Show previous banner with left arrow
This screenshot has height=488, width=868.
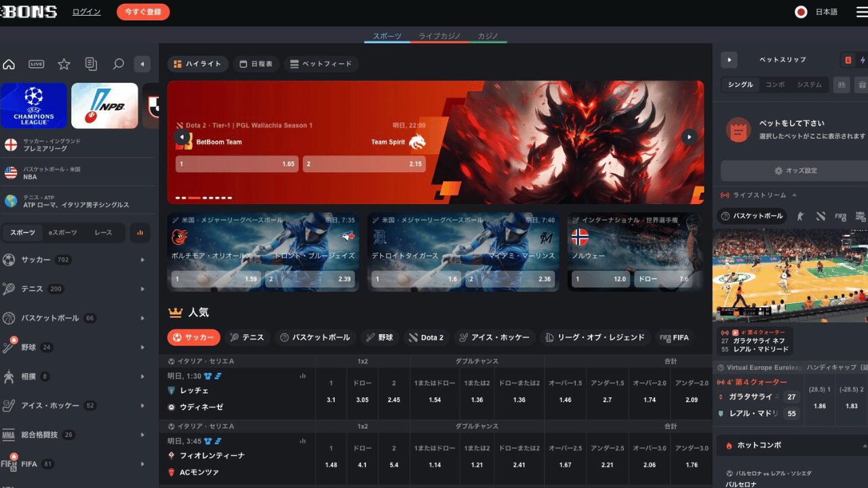coord(182,137)
